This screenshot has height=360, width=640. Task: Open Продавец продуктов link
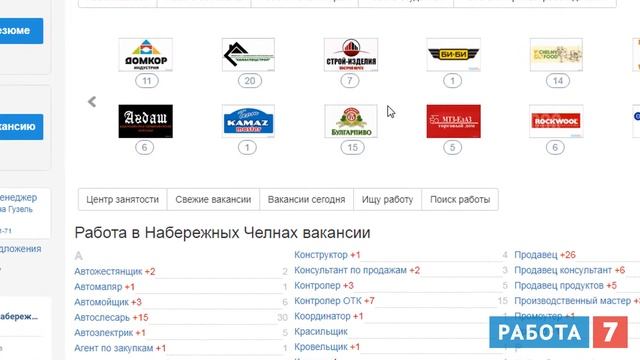[x=559, y=286]
